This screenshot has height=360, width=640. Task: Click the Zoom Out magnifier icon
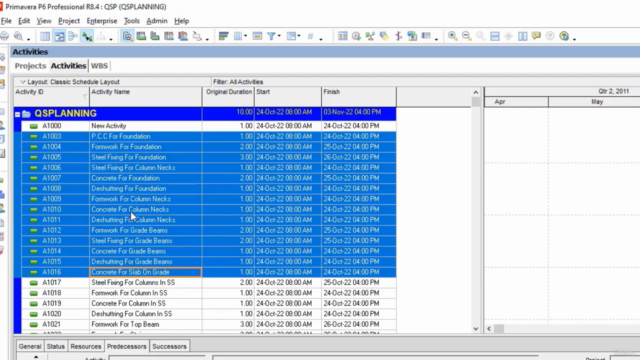[x=467, y=36]
